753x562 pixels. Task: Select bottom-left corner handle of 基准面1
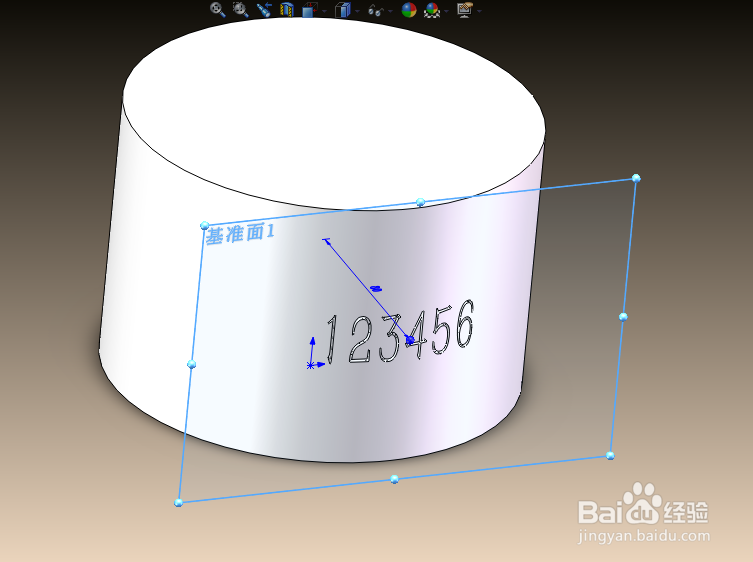178,502
